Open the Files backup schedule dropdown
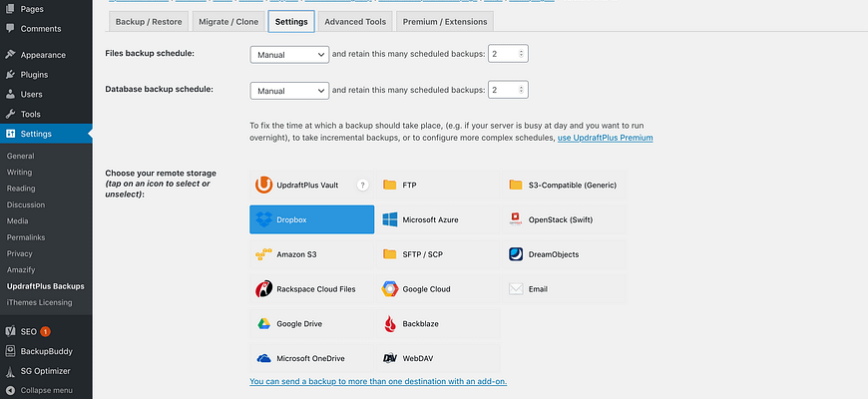This screenshot has height=399, width=868. 289,54
